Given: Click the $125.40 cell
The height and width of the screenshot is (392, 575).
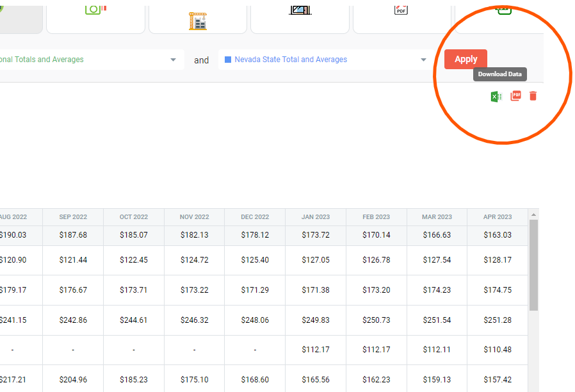Looking at the screenshot, I should pyautogui.click(x=255, y=260).
